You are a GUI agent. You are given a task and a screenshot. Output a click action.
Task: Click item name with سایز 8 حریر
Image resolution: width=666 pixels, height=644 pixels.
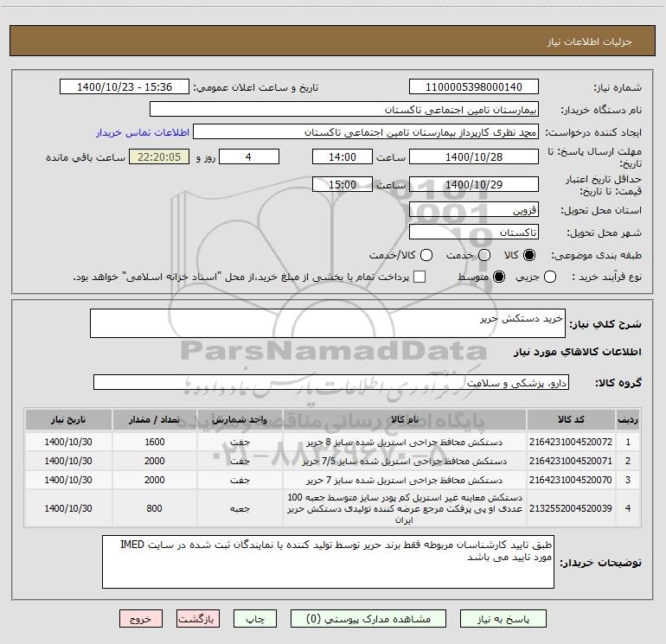[x=405, y=443]
